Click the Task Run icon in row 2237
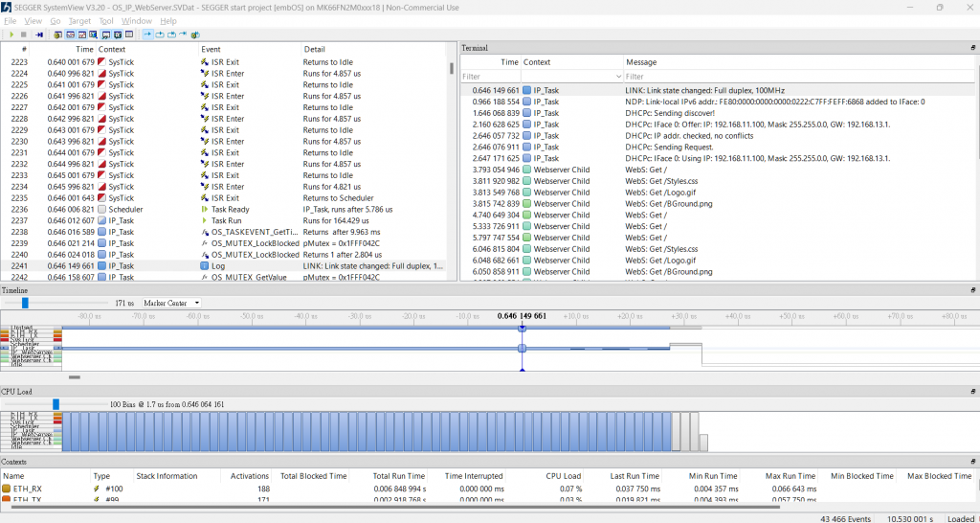Image resolution: width=980 pixels, height=523 pixels. coord(204,220)
